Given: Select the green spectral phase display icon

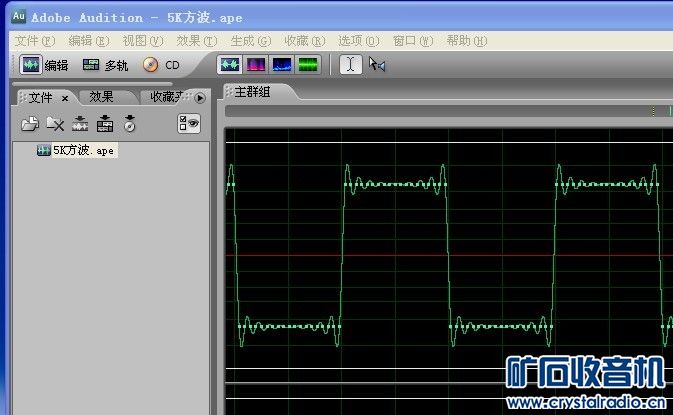Looking at the screenshot, I should tap(308, 65).
